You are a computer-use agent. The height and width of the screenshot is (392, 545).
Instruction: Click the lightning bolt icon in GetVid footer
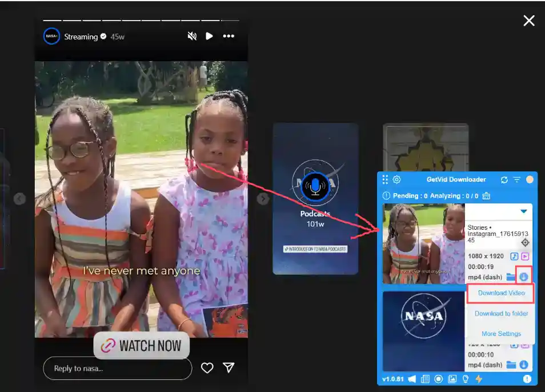point(479,379)
